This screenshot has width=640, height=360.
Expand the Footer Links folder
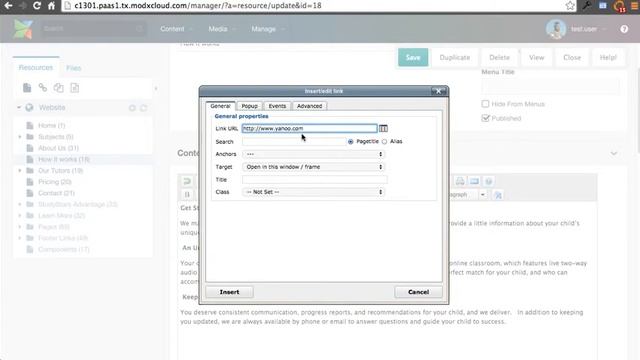[x=20, y=238]
